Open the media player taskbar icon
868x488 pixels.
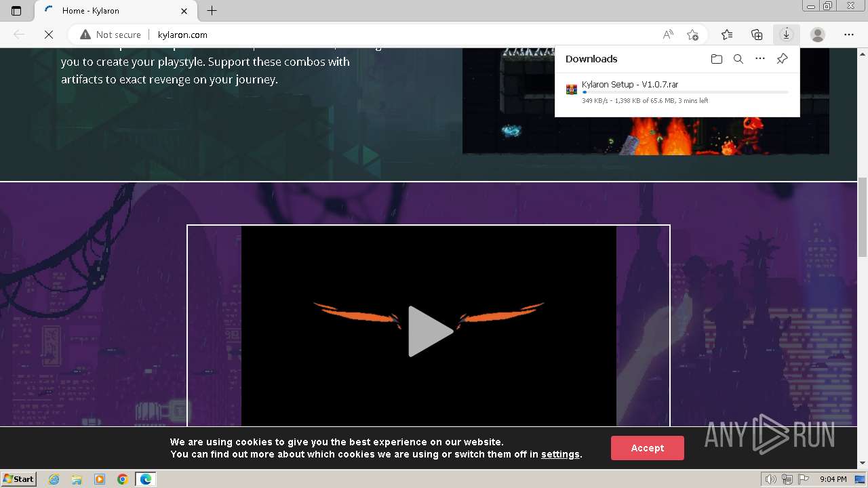pos(100,479)
